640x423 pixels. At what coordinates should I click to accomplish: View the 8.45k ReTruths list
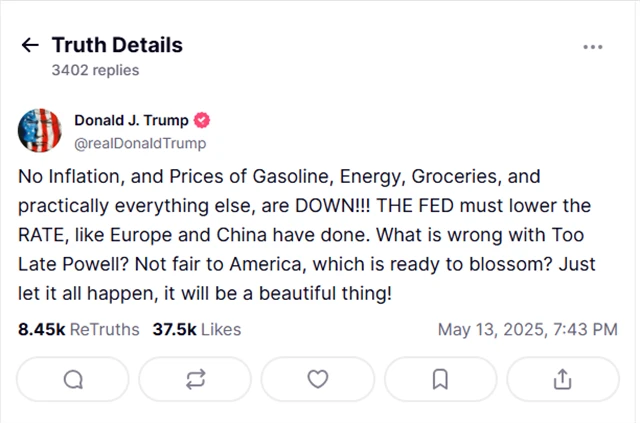(79, 329)
